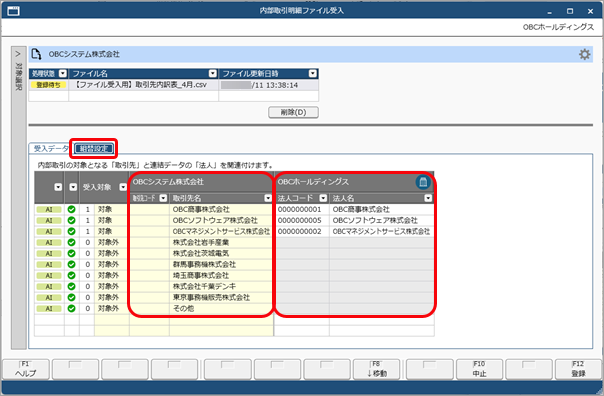Click 取引先名 cell 株式会社岩手産業
Screen dimensions: 604x396
pos(221,243)
